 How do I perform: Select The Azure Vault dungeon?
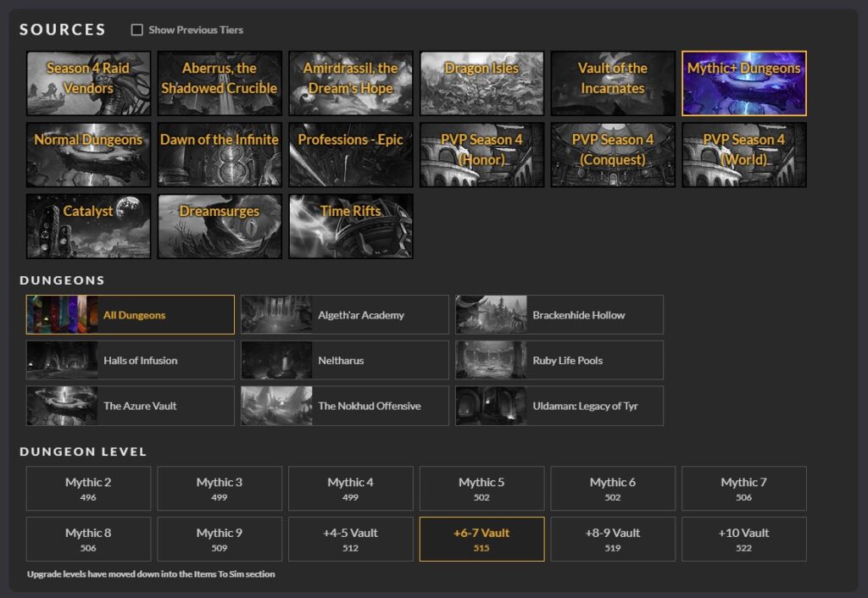pyautogui.click(x=130, y=406)
